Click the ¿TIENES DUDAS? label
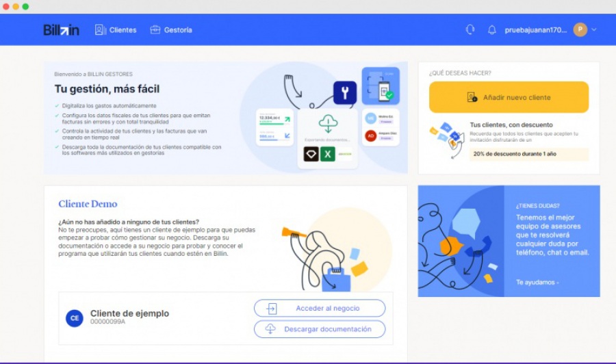 [x=537, y=206]
